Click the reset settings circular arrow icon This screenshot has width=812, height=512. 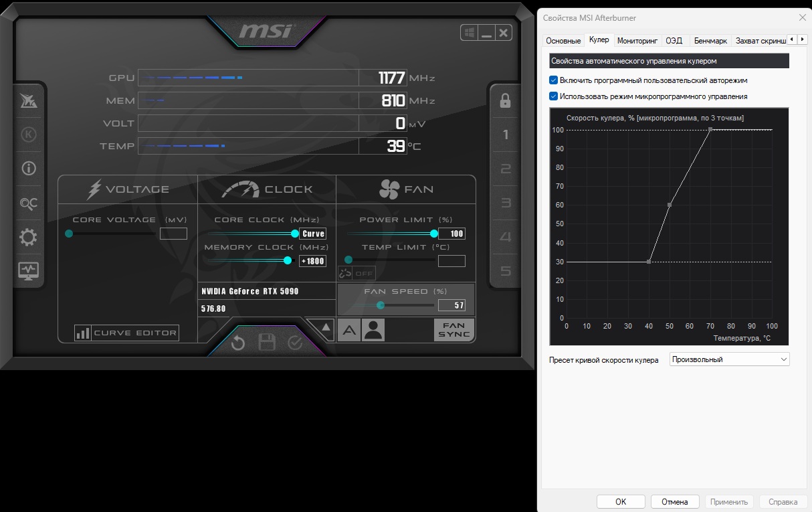(x=238, y=344)
